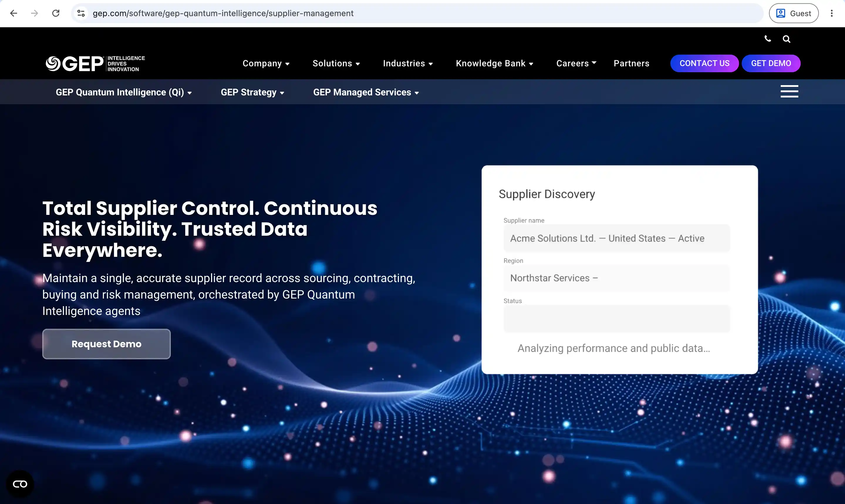This screenshot has width=845, height=504.
Task: Click the empty Status field
Action: 617,318
